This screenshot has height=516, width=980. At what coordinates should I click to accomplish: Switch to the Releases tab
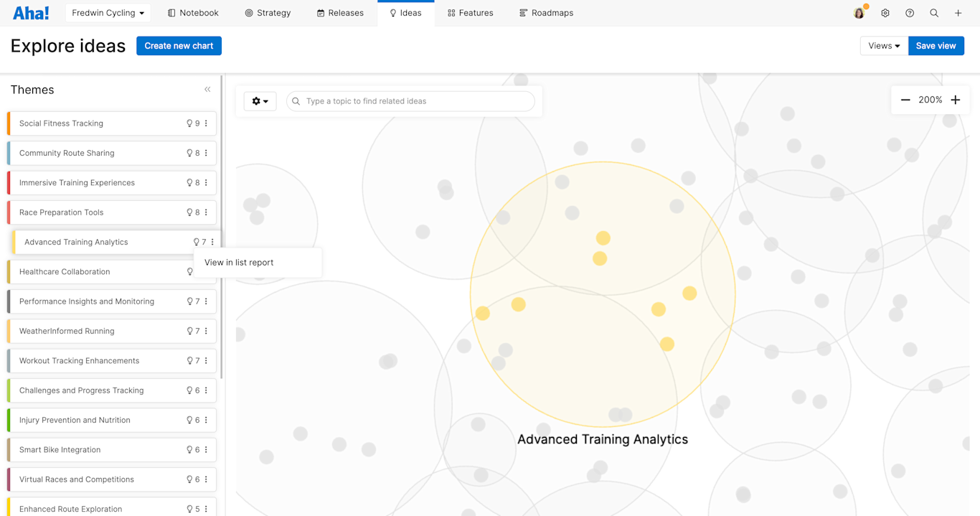tap(340, 13)
